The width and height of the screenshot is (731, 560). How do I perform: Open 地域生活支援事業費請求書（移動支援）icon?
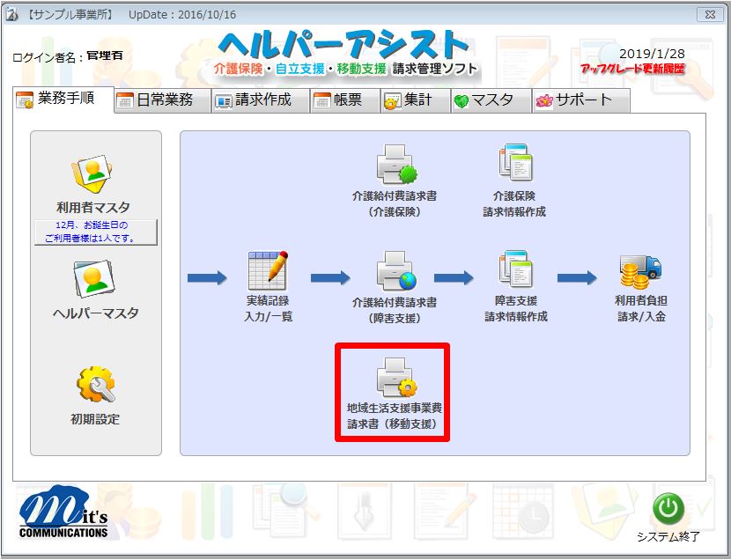[394, 379]
